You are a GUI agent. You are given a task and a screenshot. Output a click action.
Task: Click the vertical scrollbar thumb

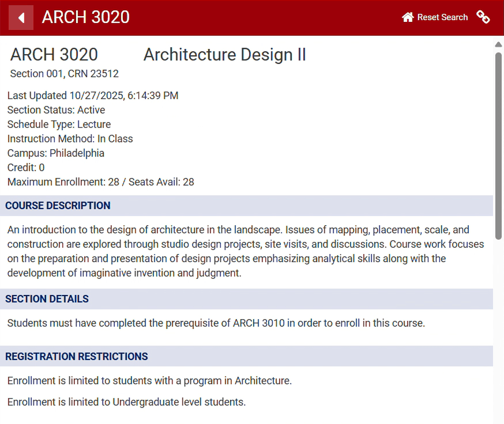point(499,146)
